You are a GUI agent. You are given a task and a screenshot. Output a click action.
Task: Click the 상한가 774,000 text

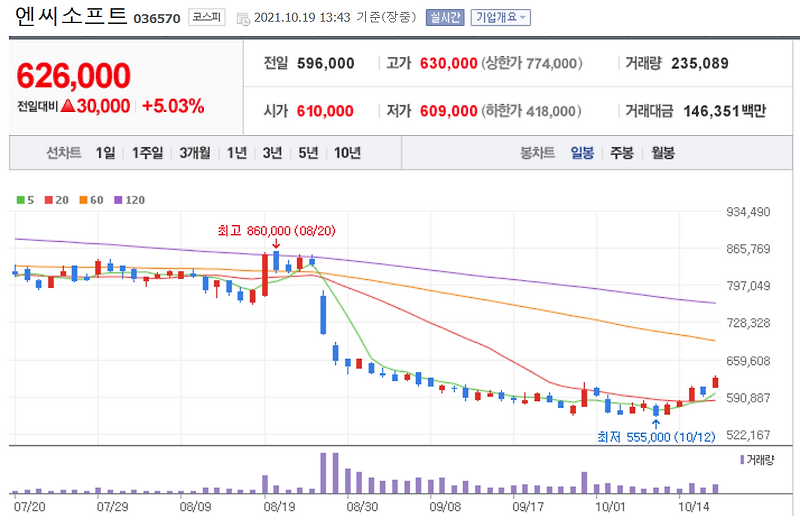point(531,63)
